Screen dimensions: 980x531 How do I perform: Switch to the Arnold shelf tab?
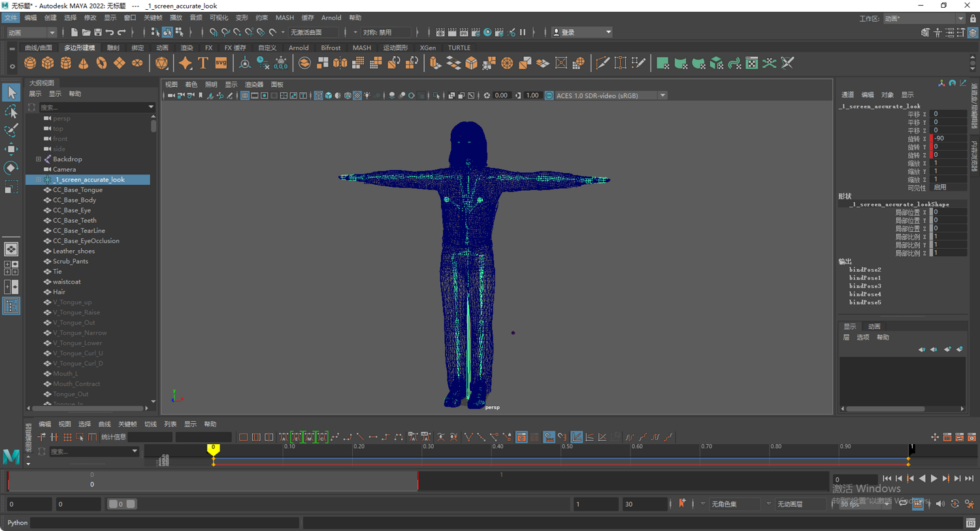click(x=298, y=48)
